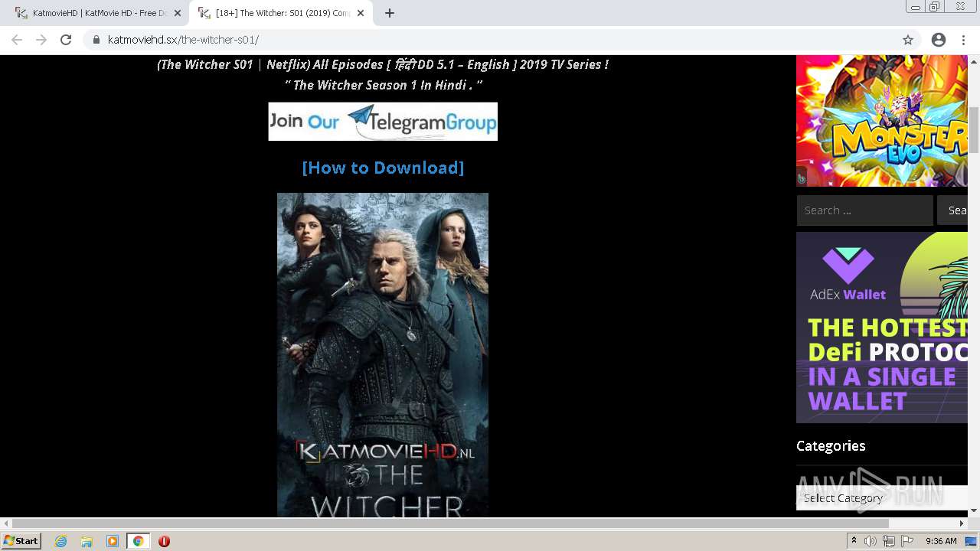Reload the current page
The height and width of the screenshot is (551, 980).
click(x=66, y=40)
